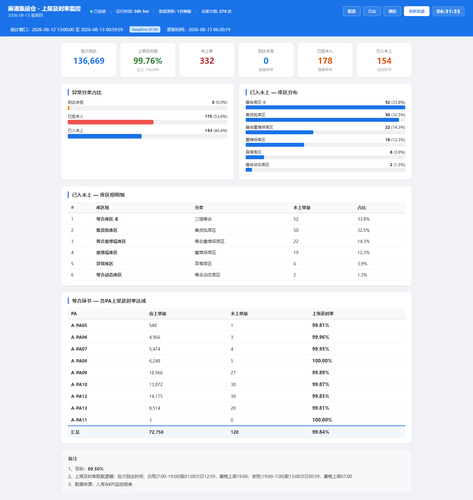This screenshot has width=473, height=500.
Task: Select the A-PA05 row label
Action: 79,325
